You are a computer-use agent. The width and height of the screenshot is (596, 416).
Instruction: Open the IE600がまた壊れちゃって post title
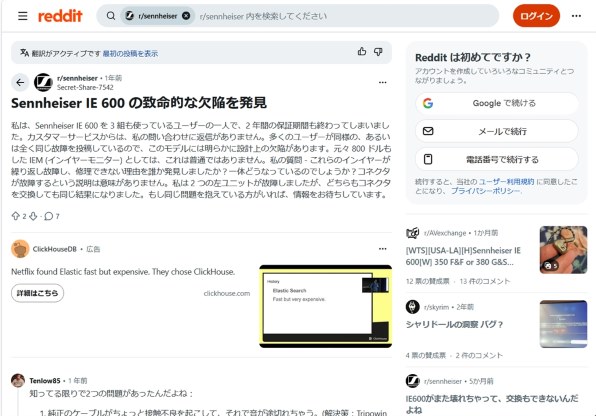point(492,404)
